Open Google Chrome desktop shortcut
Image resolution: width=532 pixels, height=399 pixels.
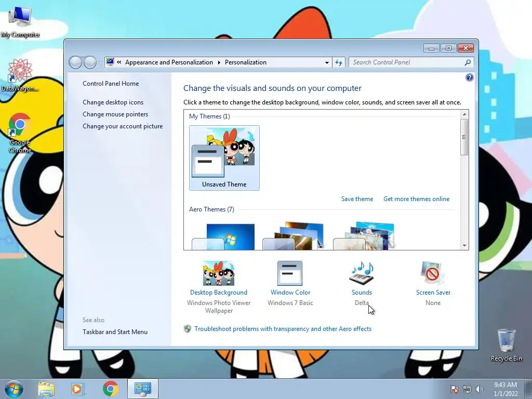pos(20,133)
